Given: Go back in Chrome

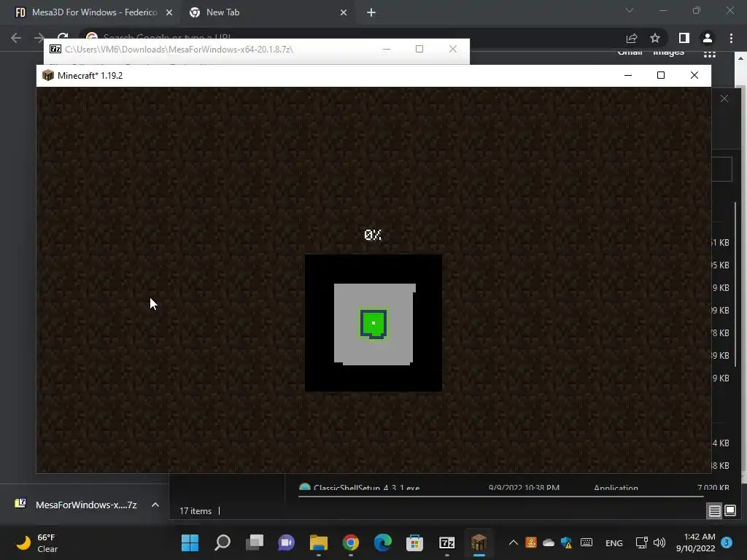Looking at the screenshot, I should click(16, 38).
